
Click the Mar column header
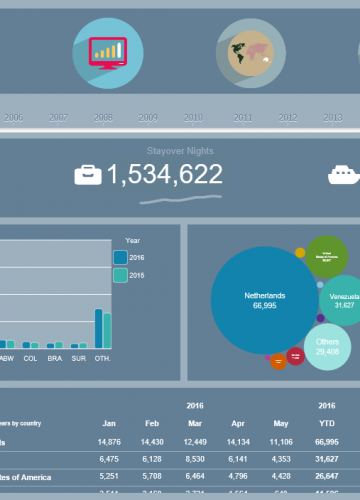click(195, 423)
